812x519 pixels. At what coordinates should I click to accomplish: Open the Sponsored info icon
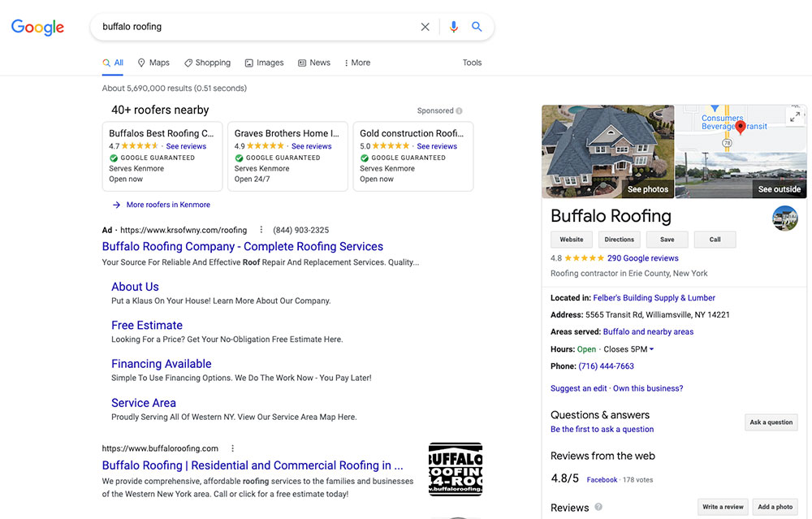pyautogui.click(x=460, y=110)
